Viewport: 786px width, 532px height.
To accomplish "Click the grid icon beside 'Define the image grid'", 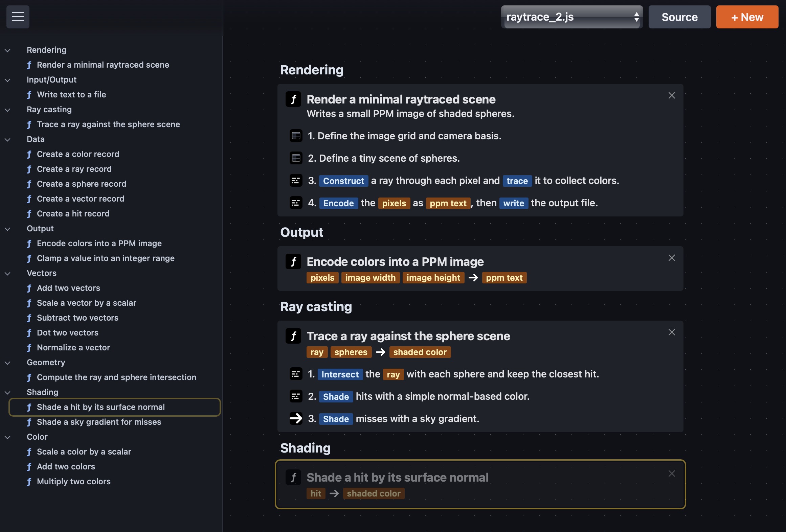I will point(296,136).
